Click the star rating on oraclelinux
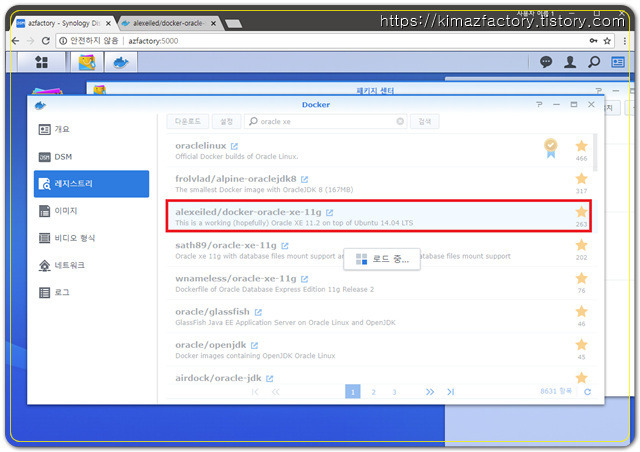The width and height of the screenshot is (640, 452). tap(581, 146)
